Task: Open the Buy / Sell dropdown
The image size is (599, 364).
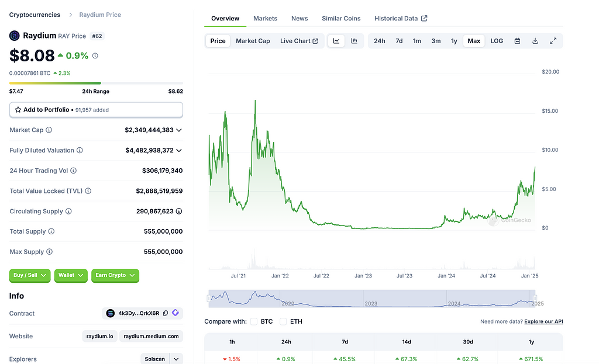Action: 30,275
